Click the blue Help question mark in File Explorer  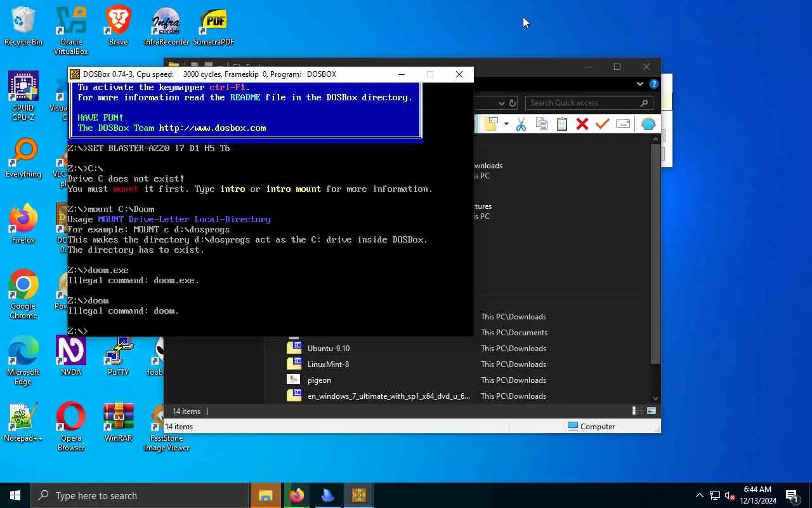click(x=654, y=84)
